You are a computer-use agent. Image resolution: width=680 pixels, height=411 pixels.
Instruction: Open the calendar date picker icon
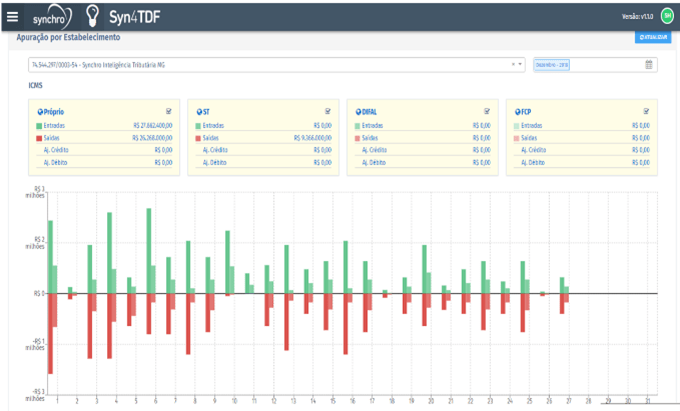coord(648,65)
